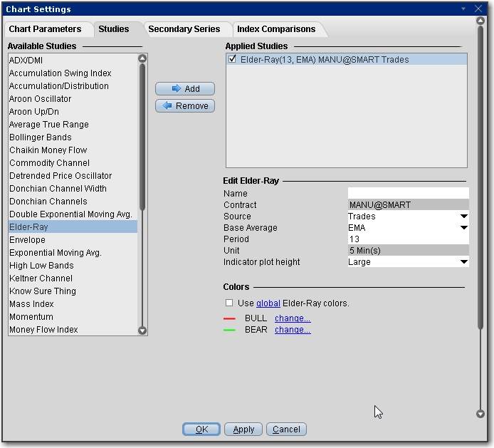Enable Use global Elder-Ray colors checkbox
This screenshot has height=448, width=494.
click(229, 303)
